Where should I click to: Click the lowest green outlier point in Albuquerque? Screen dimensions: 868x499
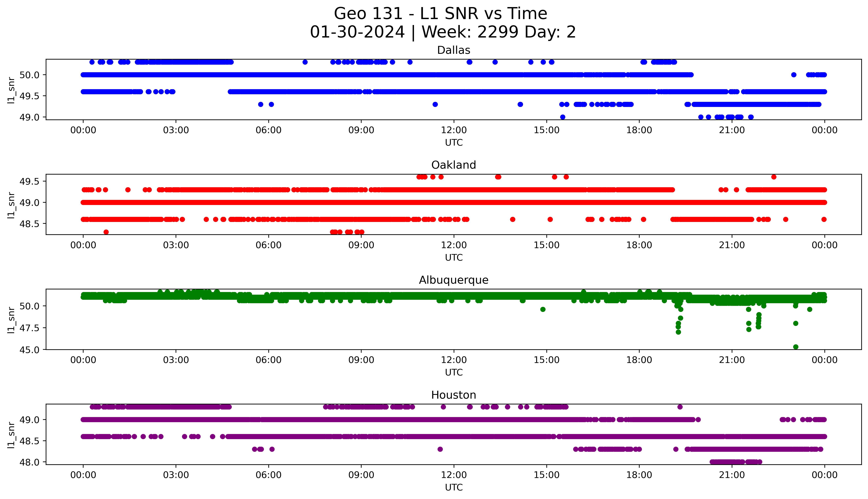(x=796, y=347)
